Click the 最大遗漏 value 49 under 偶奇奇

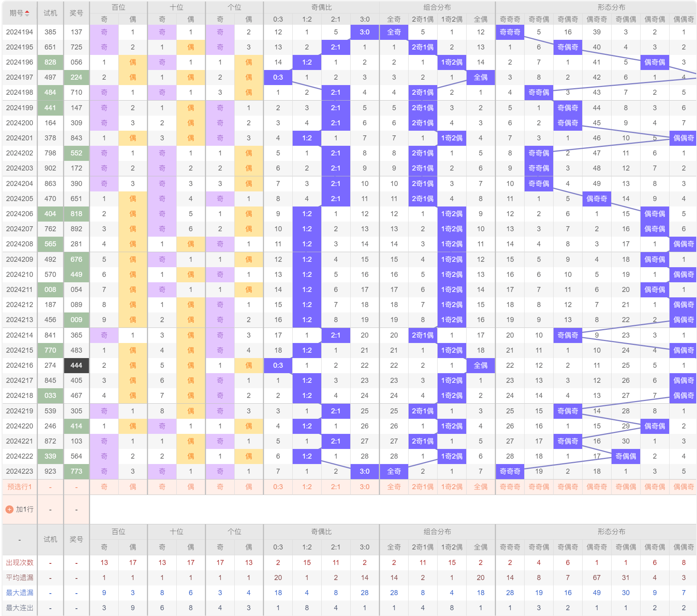(x=596, y=593)
